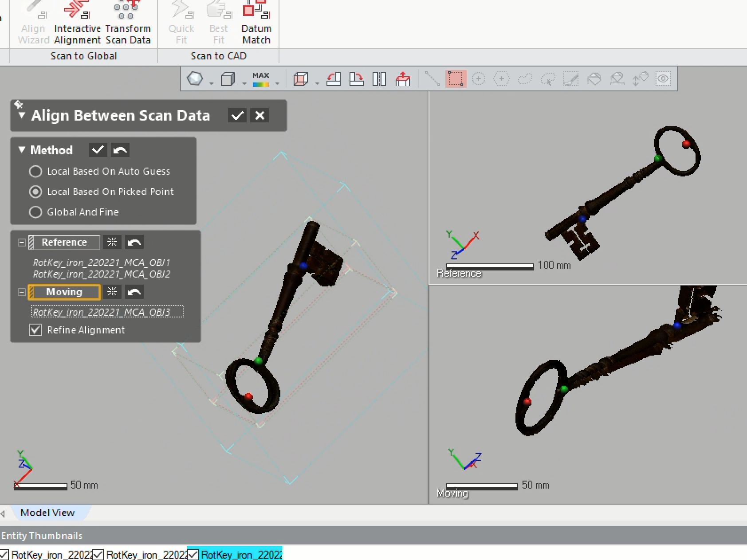Pin the Align Between Scan Data panel
Viewport: 747px width, 560px height.
click(x=18, y=105)
